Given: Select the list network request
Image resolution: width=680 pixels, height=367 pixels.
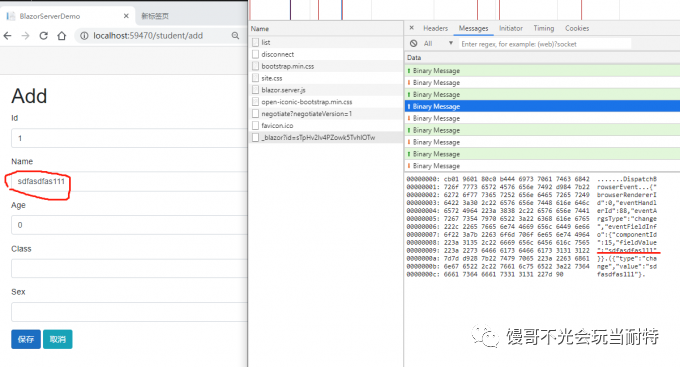Looking at the screenshot, I should (326, 42).
